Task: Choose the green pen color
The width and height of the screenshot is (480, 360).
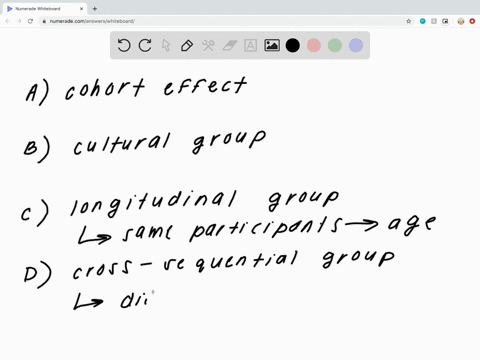Action: click(x=335, y=45)
